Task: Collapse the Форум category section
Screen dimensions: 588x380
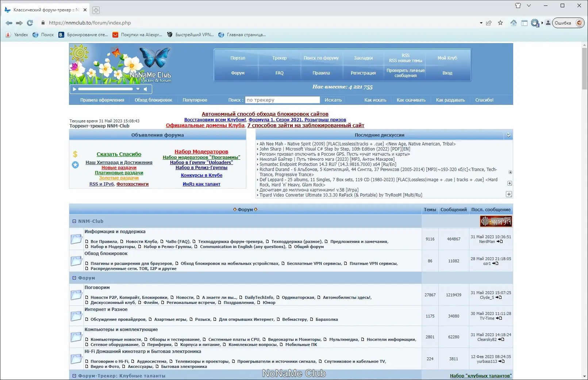Action: click(74, 278)
